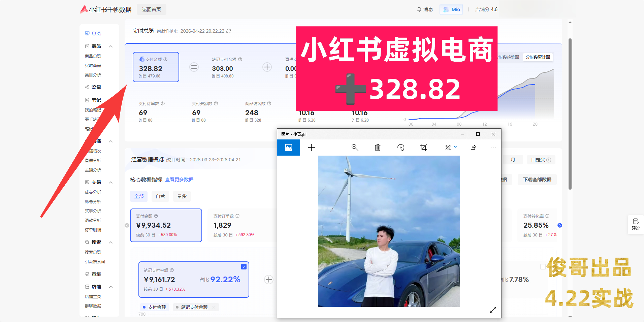This screenshot has width=644, height=322.
Task: Rotate the photo in the Photos window
Action: point(401,148)
